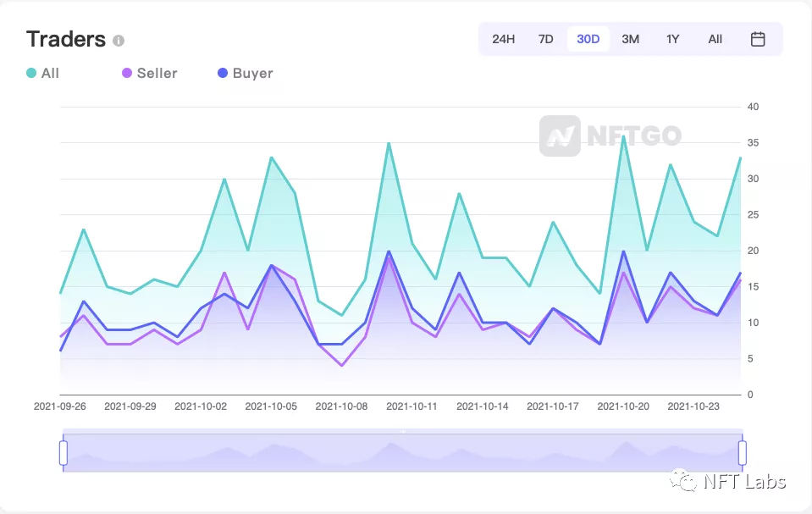The height and width of the screenshot is (514, 812).
Task: Click the 40 value on y-axis
Action: coord(753,107)
